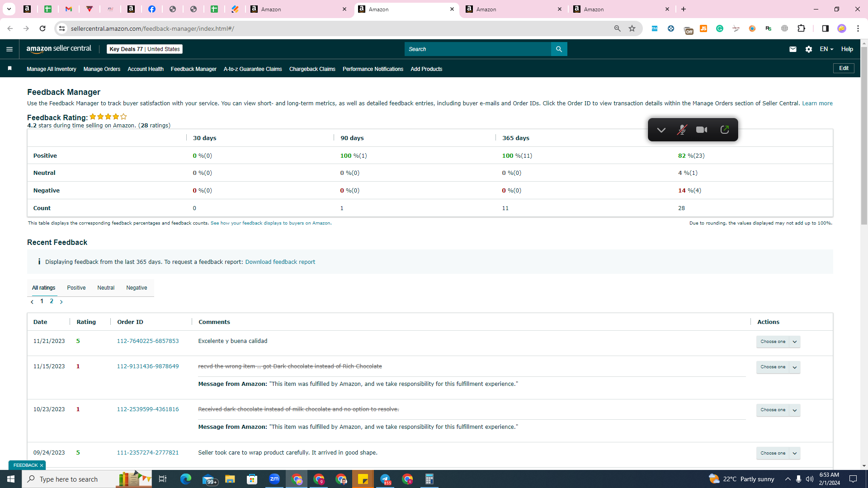Open the tab search dropdown arrow
The image size is (868, 488).
[9, 9]
